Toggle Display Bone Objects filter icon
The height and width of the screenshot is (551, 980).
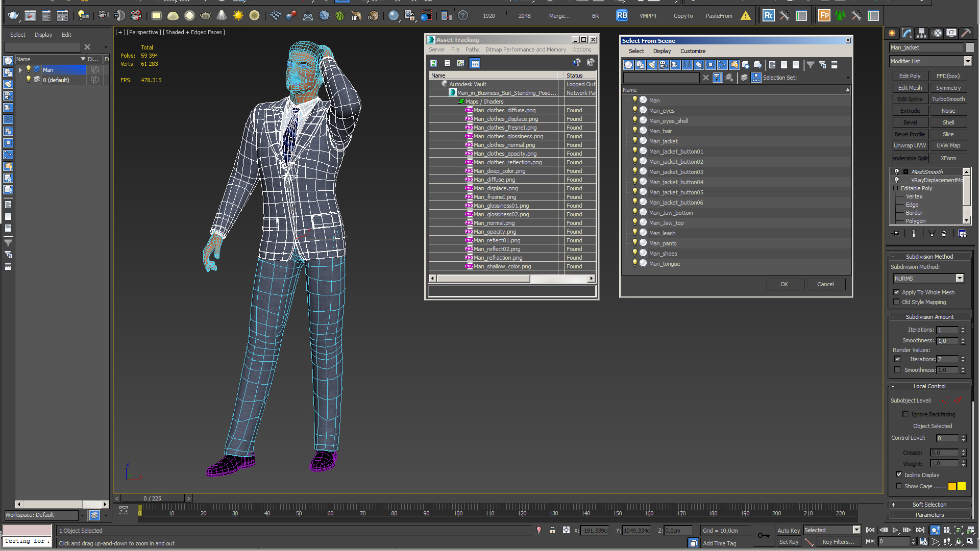[722, 65]
